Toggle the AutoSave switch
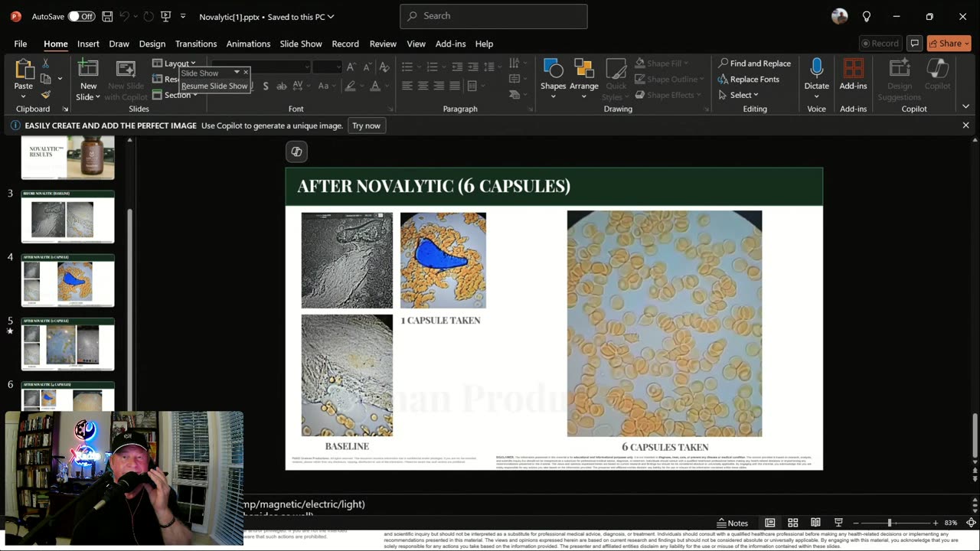 coord(81,16)
